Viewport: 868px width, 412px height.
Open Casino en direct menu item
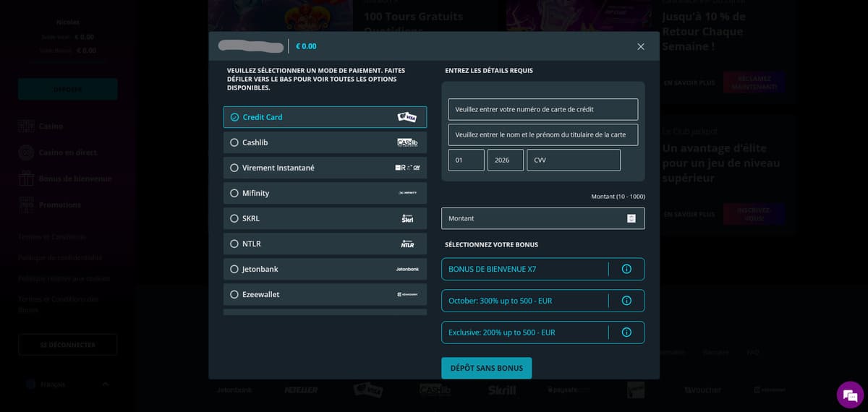click(x=68, y=153)
